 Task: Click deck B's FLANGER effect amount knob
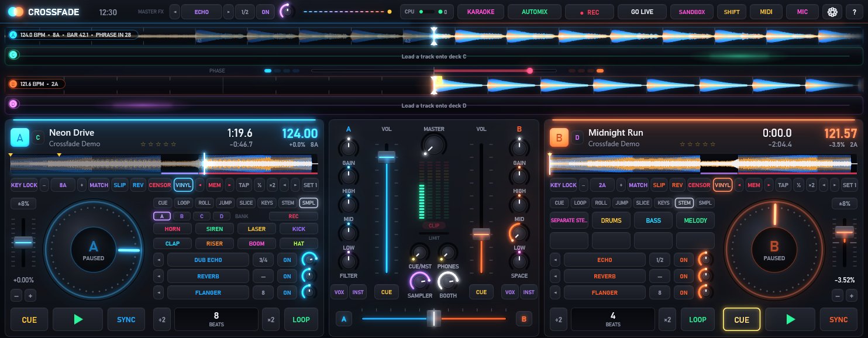705,292
